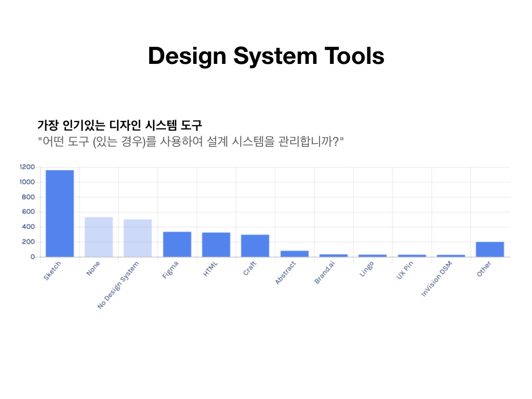Click the Figma x-axis label
This screenshot has height=399, width=532.
[x=170, y=270]
